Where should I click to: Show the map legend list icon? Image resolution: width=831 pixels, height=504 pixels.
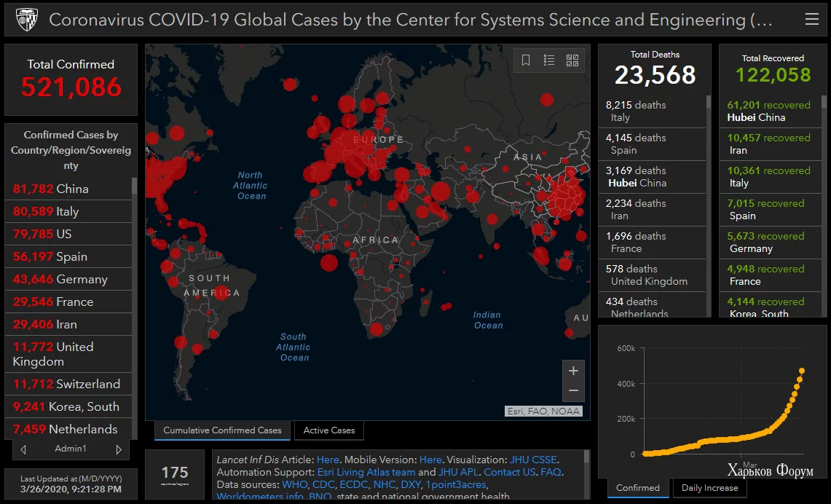point(549,60)
